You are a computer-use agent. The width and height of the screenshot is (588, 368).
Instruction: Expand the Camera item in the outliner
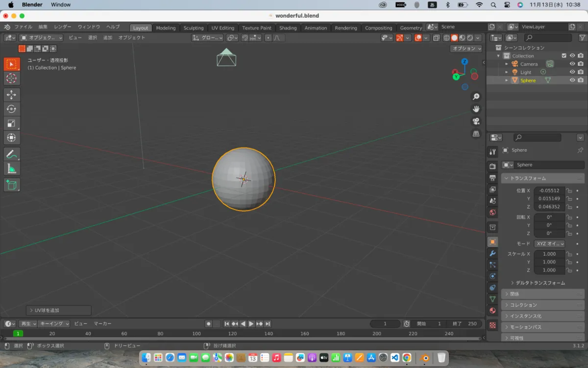coord(507,64)
